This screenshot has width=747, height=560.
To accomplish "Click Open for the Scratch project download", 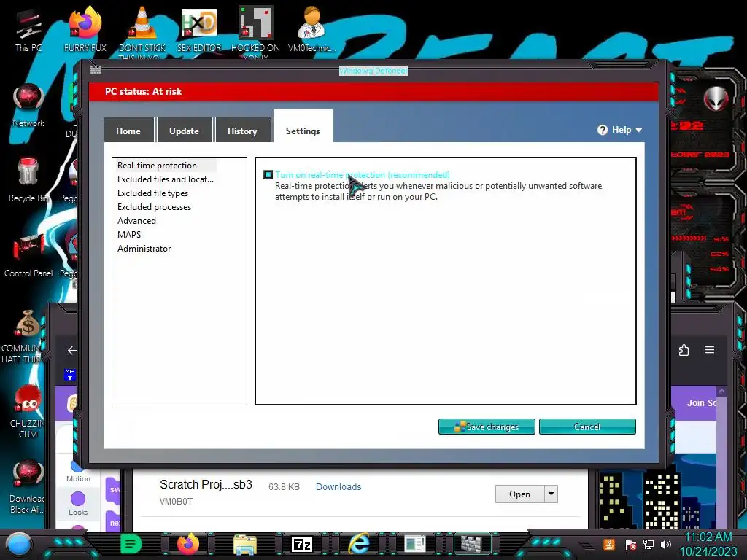I will (519, 494).
